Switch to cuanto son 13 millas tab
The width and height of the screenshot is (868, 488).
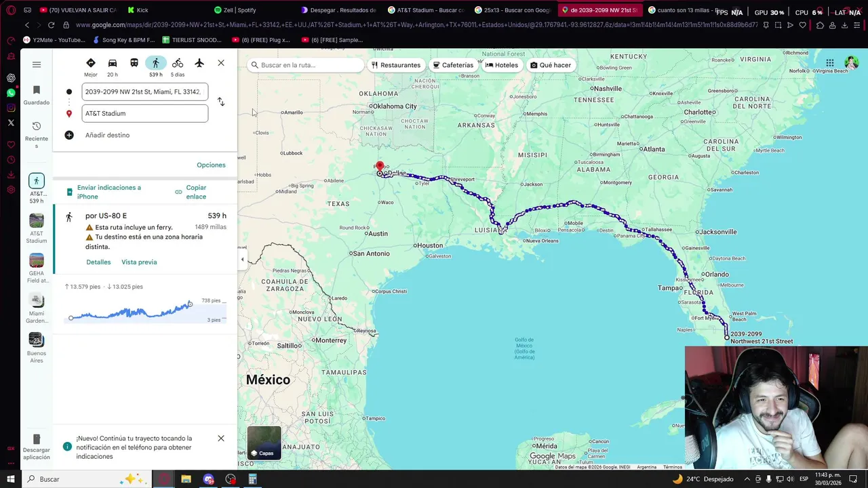coord(685,10)
